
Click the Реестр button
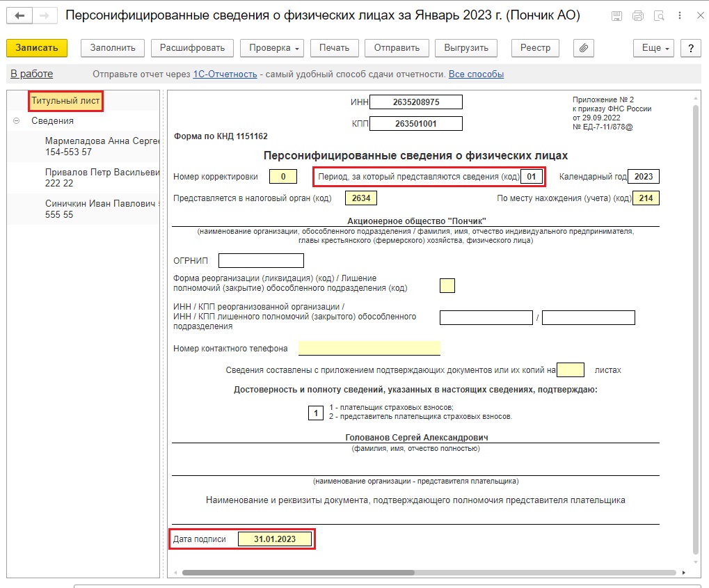coord(535,48)
